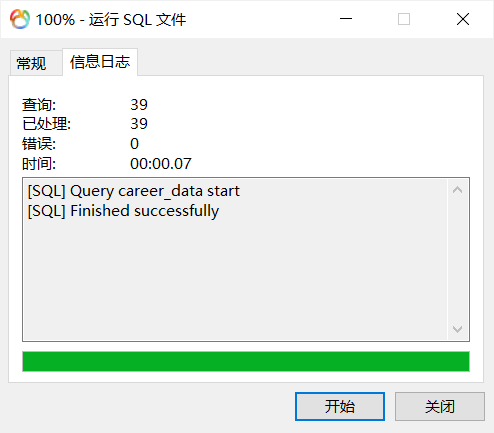Click the 开始 button

click(340, 406)
